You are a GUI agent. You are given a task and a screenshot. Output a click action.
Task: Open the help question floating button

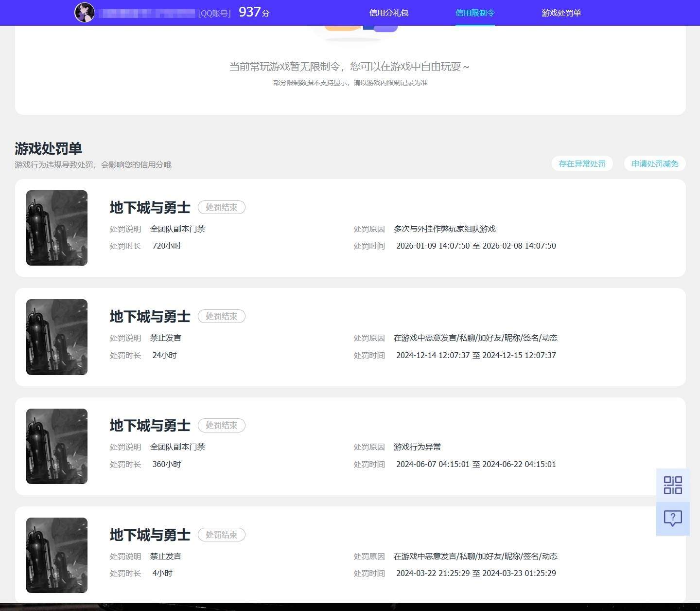(x=673, y=519)
